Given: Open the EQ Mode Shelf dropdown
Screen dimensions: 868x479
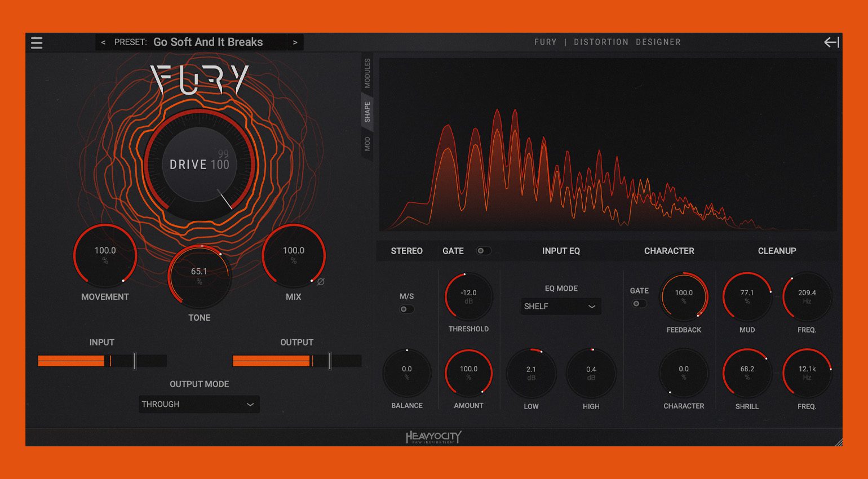Looking at the screenshot, I should [x=560, y=307].
